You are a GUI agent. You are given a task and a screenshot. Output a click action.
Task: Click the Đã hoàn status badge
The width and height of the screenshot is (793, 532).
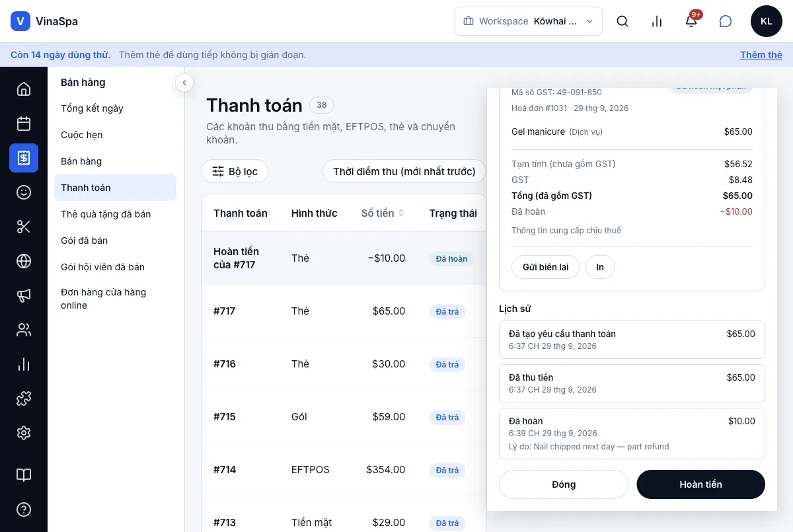(x=451, y=259)
